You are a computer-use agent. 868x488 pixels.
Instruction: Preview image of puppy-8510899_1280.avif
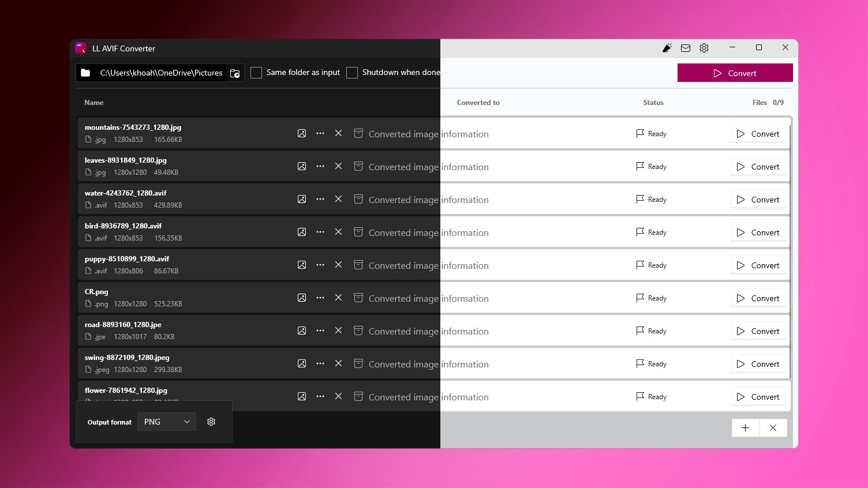click(302, 265)
